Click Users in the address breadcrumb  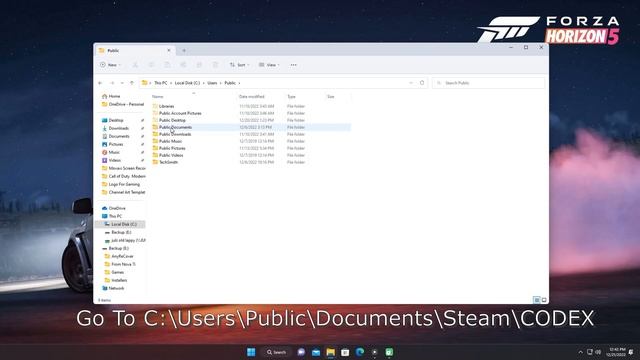(212, 83)
